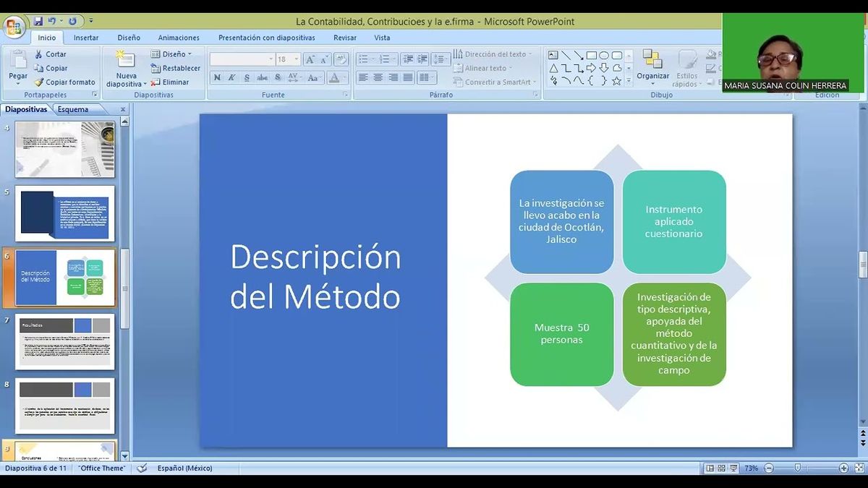Open the font name combo box
Viewport: 868px width, 488px height.
point(242,59)
